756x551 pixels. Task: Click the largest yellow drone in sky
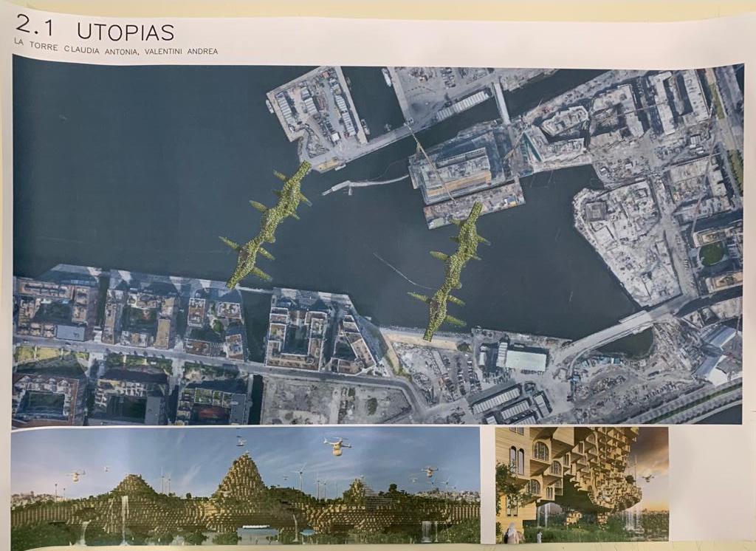tap(337, 445)
